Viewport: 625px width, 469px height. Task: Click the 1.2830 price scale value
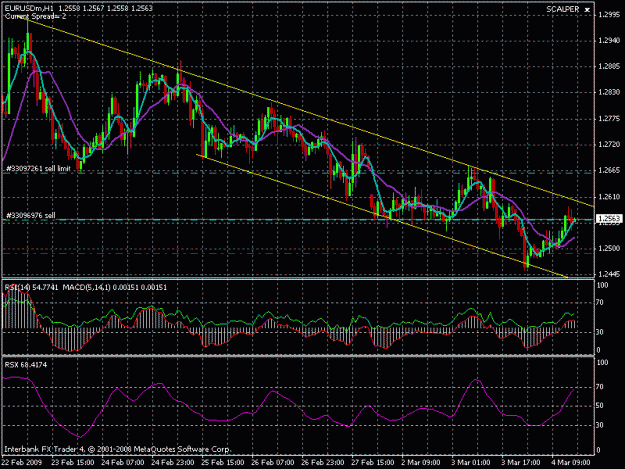(x=609, y=92)
